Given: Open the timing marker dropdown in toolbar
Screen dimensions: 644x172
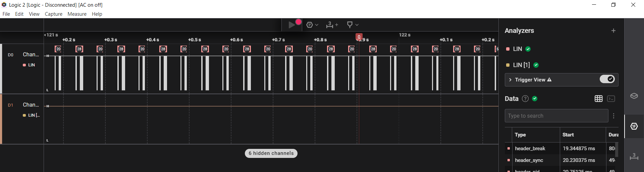Looking at the screenshot, I should (x=353, y=25).
